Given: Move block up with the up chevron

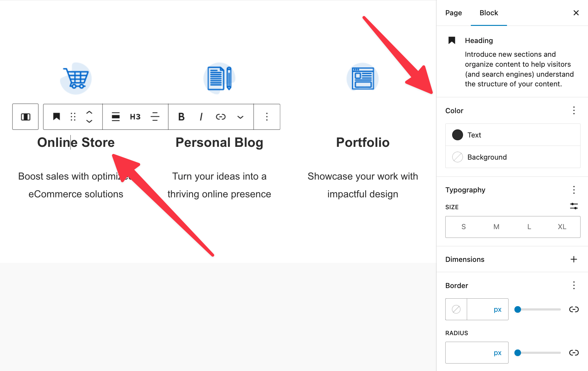Looking at the screenshot, I should click(89, 112).
